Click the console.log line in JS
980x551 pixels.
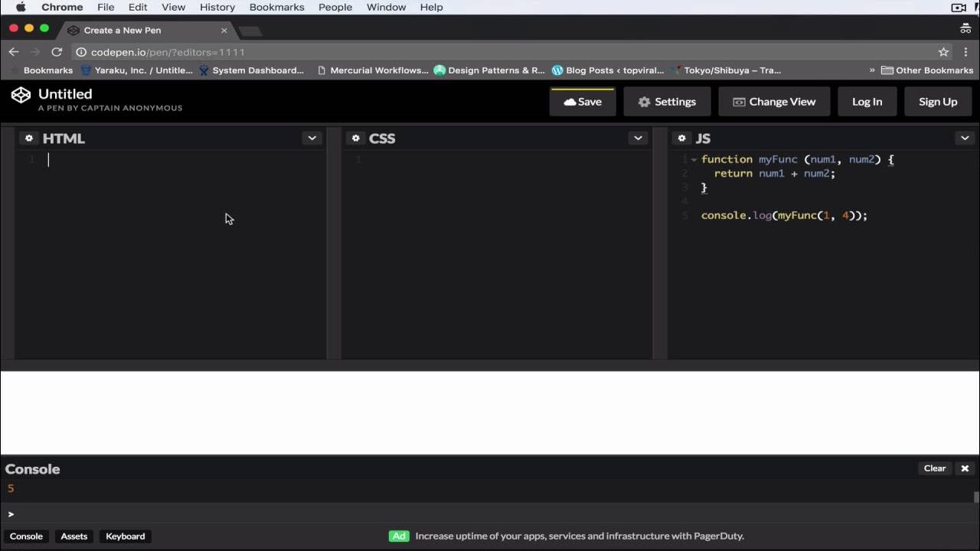tap(784, 216)
